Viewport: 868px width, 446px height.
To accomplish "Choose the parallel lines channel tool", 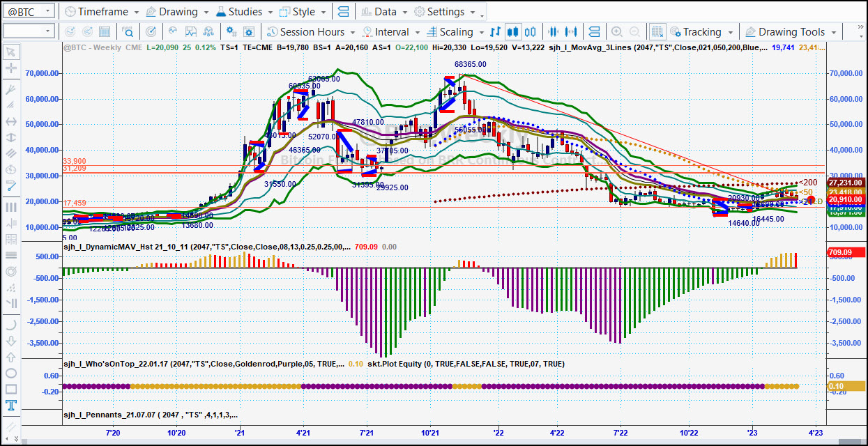I will pyautogui.click(x=11, y=154).
